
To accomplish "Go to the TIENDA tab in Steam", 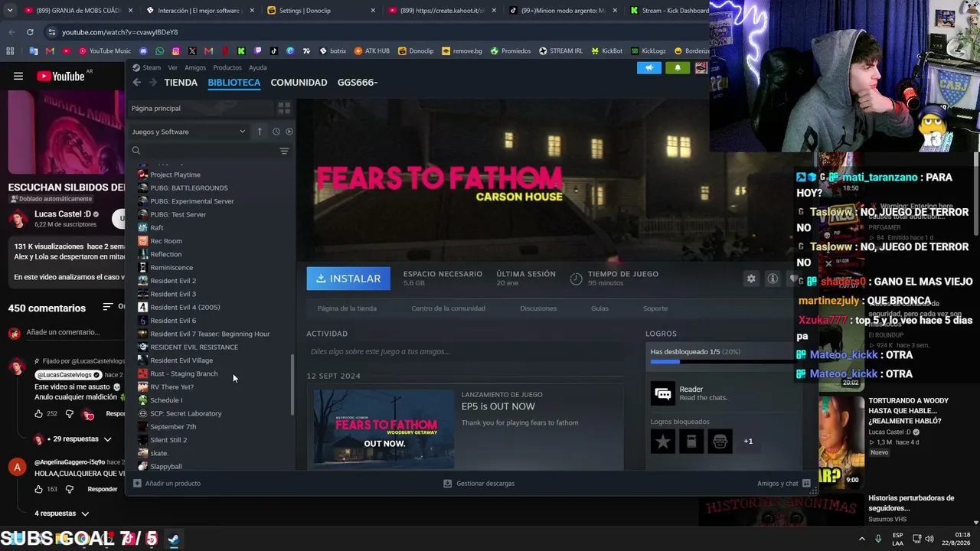I will (x=181, y=83).
